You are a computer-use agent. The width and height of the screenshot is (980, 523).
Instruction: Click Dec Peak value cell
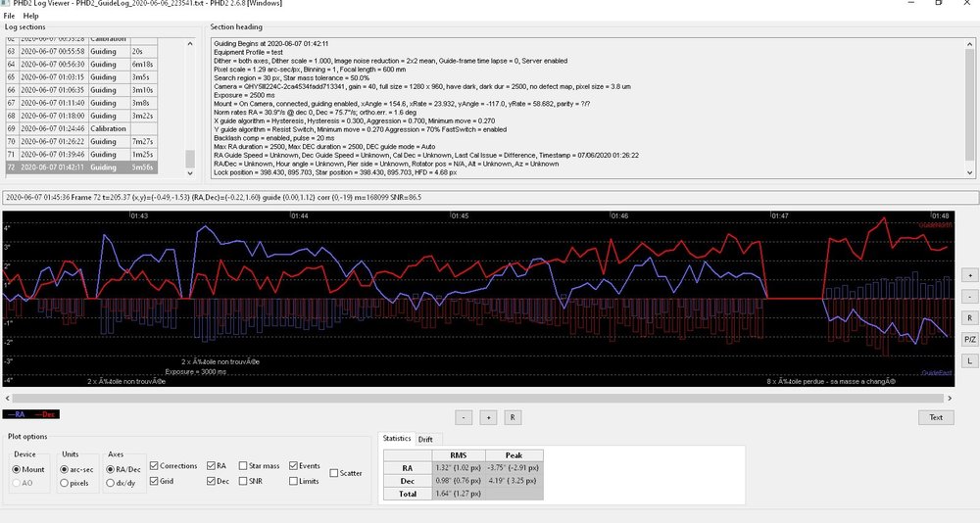tap(514, 481)
